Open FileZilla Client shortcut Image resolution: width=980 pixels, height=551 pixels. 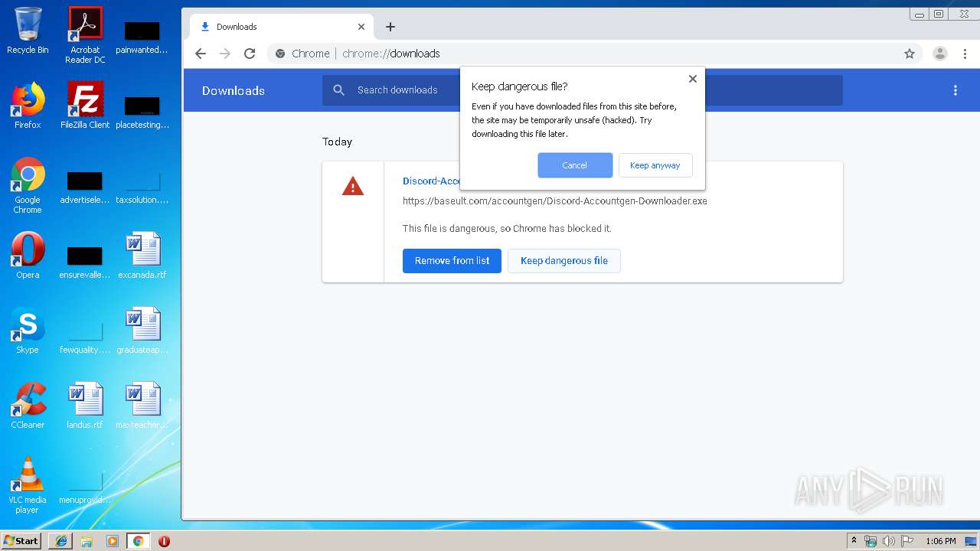(85, 106)
